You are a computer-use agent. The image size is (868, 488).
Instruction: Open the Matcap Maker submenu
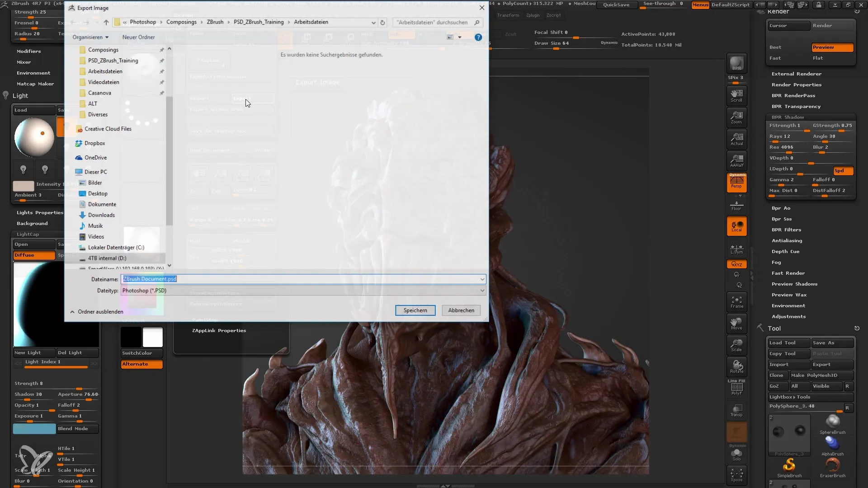coord(35,84)
